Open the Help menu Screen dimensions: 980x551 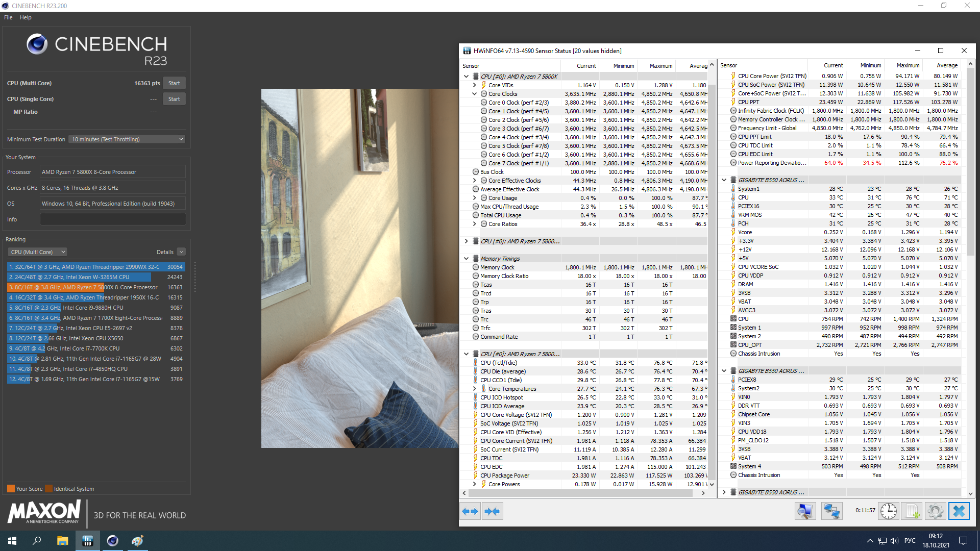click(26, 17)
